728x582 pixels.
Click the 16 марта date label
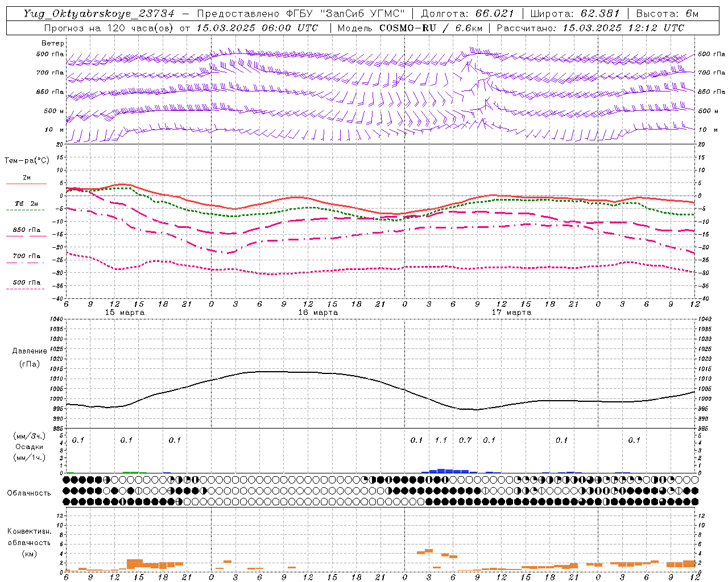pos(318,313)
